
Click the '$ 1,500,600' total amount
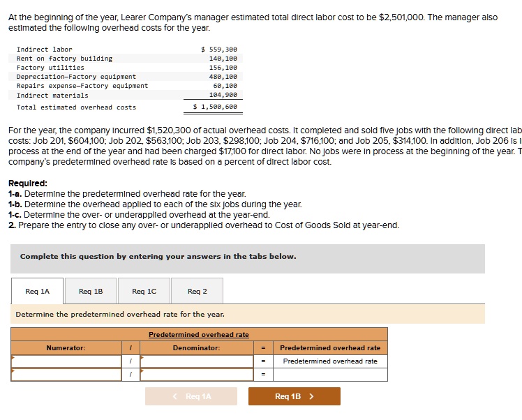coord(215,107)
